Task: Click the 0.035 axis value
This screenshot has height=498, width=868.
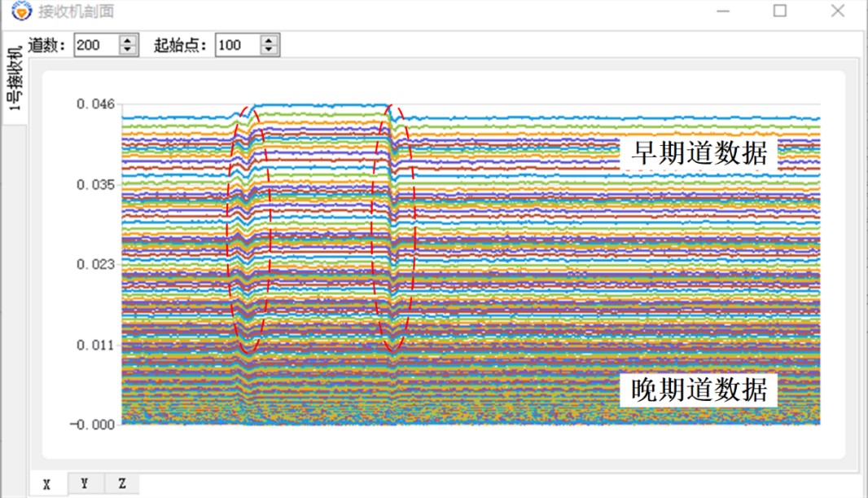Action: (95, 184)
